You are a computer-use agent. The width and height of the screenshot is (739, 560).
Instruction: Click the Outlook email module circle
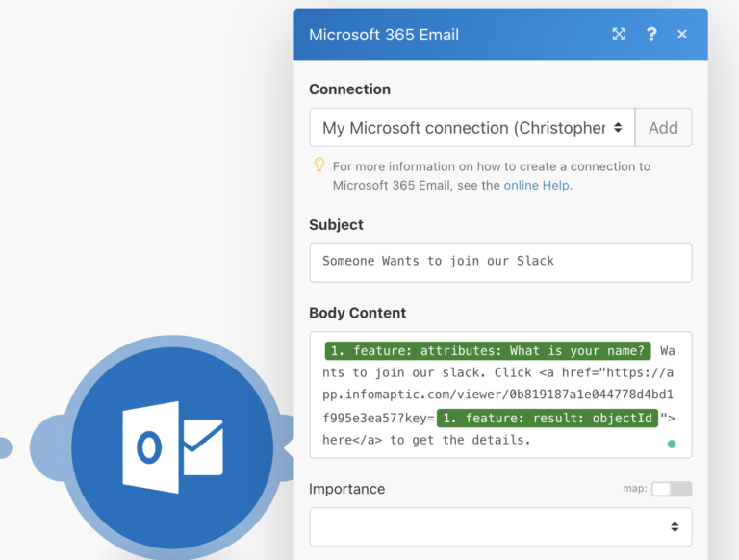click(x=172, y=447)
